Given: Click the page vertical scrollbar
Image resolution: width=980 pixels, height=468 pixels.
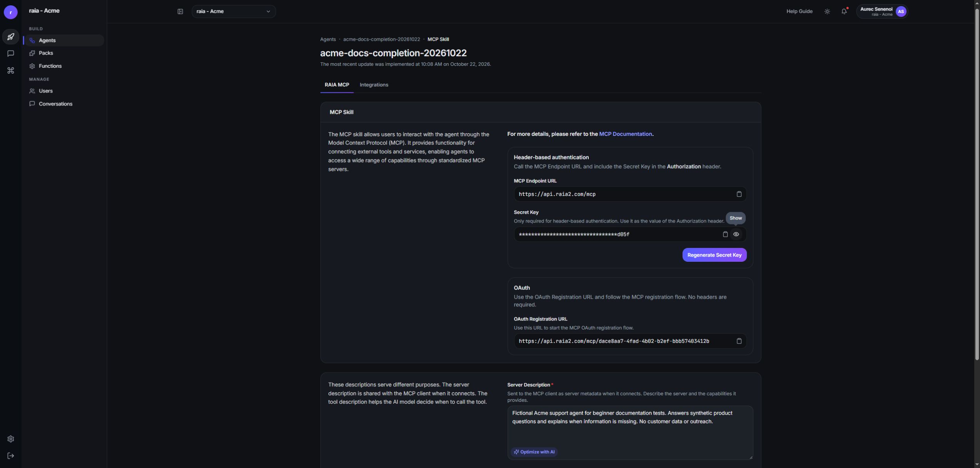Looking at the screenshot, I should (x=977, y=185).
